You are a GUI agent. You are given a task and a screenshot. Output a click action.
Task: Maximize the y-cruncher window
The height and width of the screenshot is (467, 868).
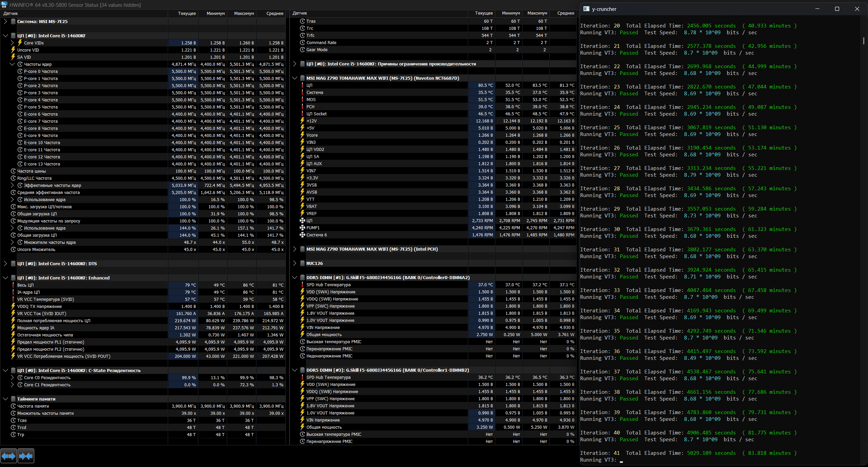pos(837,9)
